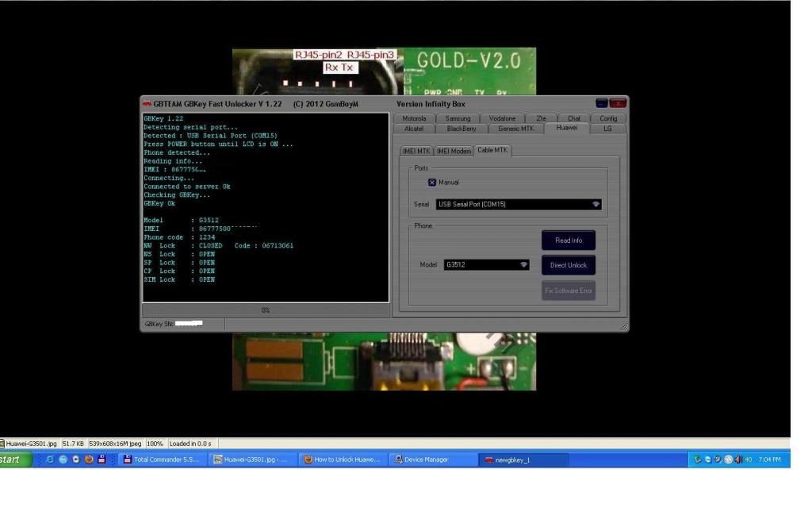Click the window resize grip corner
Viewport: 812px width, 508px height.
coord(624,327)
